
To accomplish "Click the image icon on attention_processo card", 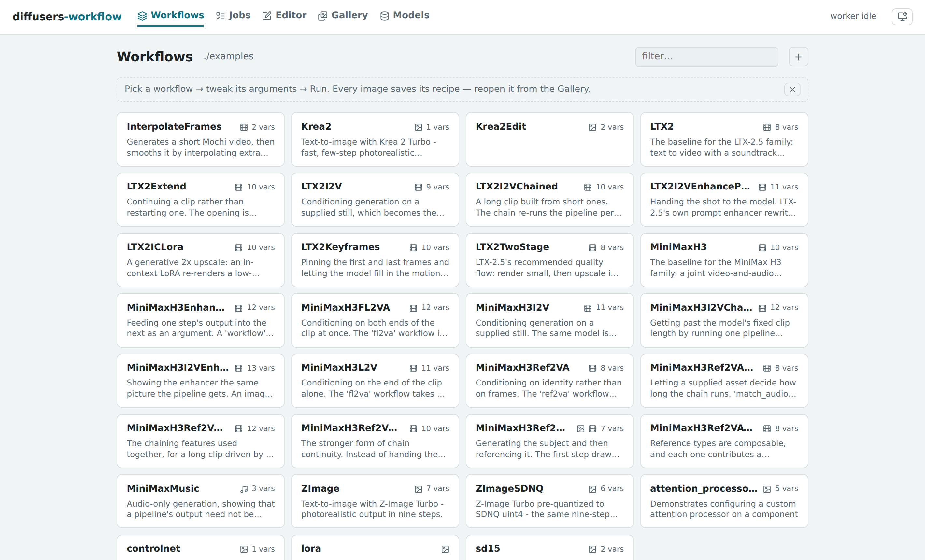I will click(x=767, y=489).
